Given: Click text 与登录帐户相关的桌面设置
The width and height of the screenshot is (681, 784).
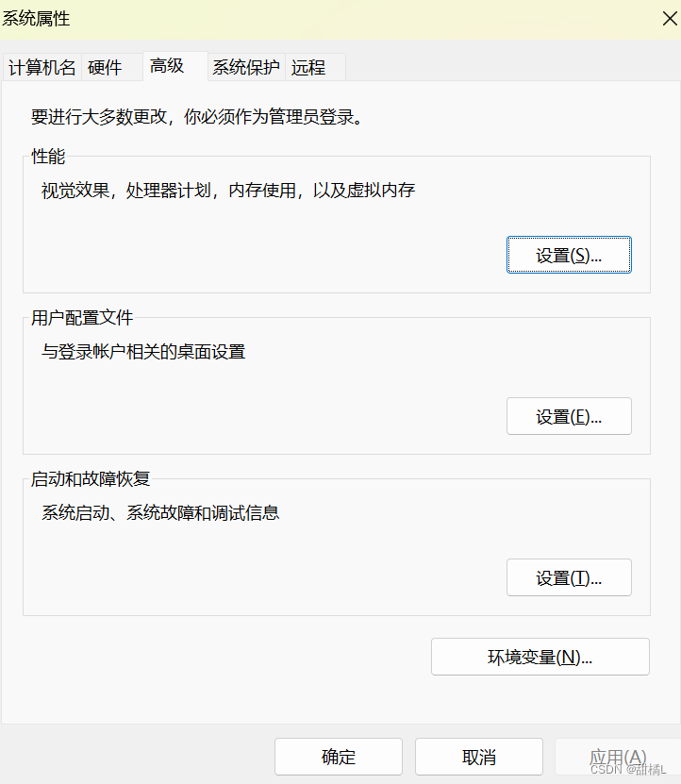Looking at the screenshot, I should point(143,352).
